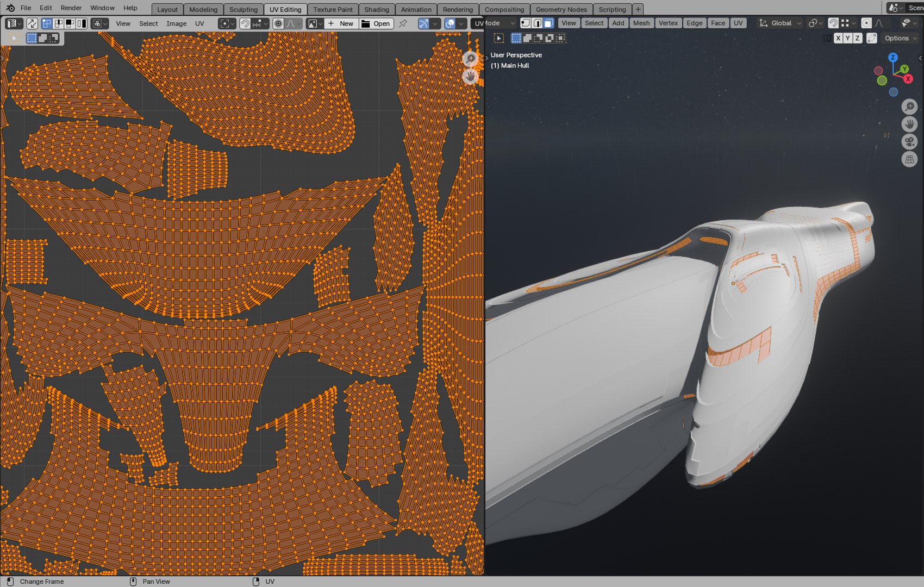Image resolution: width=924 pixels, height=587 pixels.
Task: Toggle UV editor overlays
Action: tap(449, 23)
